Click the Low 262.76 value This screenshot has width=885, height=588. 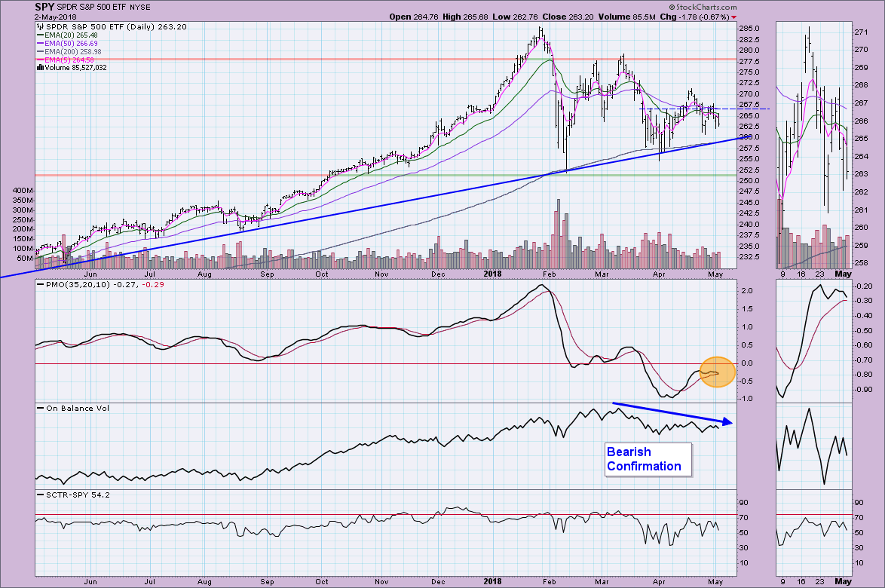tap(516, 17)
